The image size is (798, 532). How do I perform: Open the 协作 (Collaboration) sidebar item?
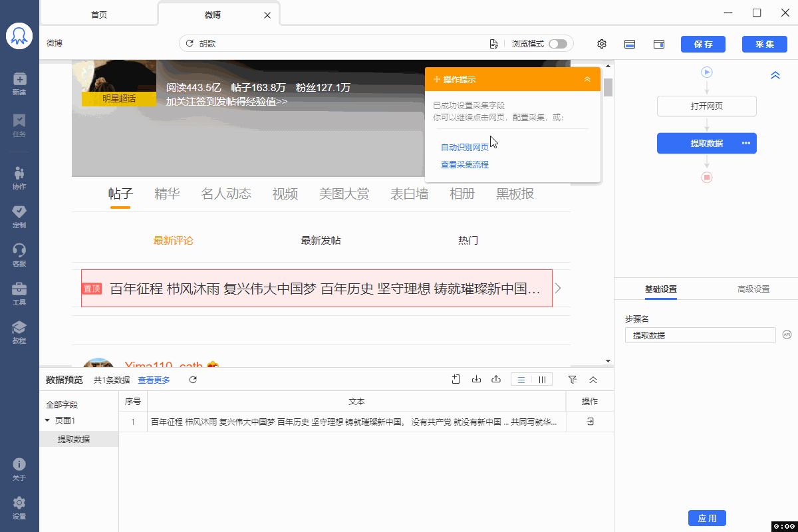19,178
